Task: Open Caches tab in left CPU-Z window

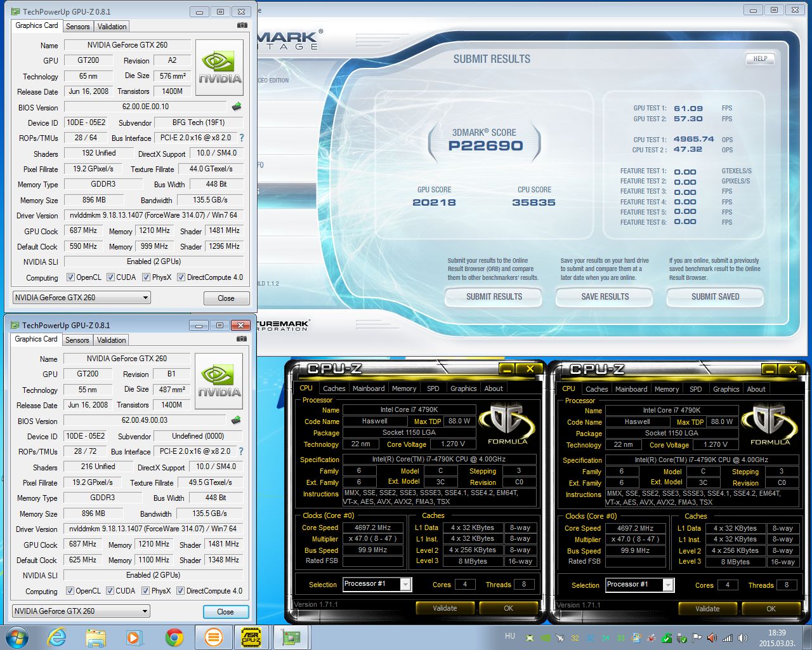Action: click(x=334, y=388)
